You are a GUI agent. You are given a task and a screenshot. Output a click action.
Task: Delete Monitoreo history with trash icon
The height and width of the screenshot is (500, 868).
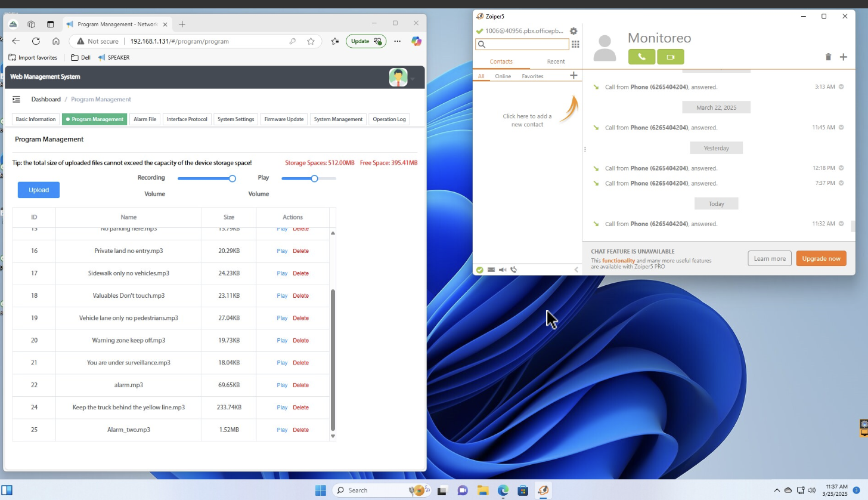click(828, 57)
